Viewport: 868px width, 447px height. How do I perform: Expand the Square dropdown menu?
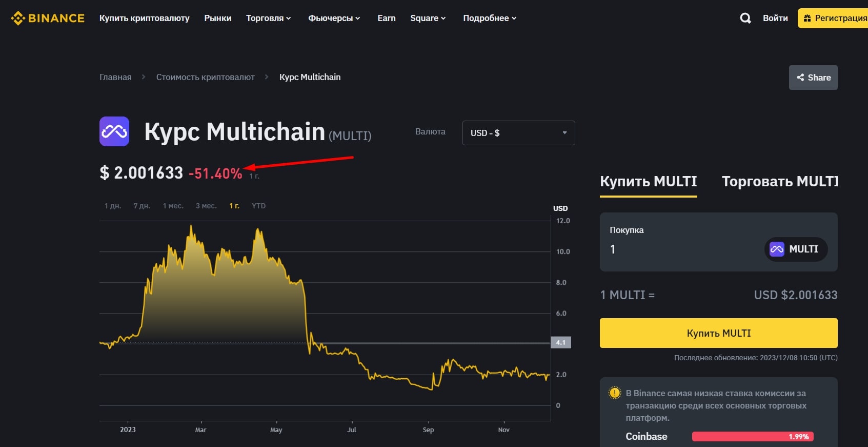pos(428,18)
